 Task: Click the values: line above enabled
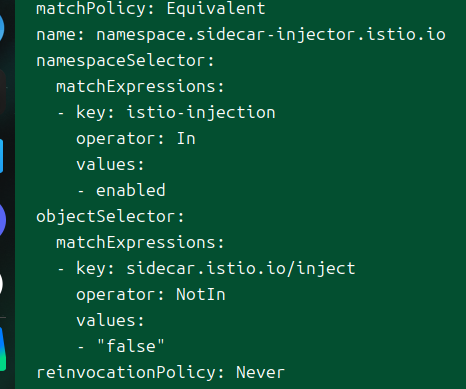[x=110, y=164]
